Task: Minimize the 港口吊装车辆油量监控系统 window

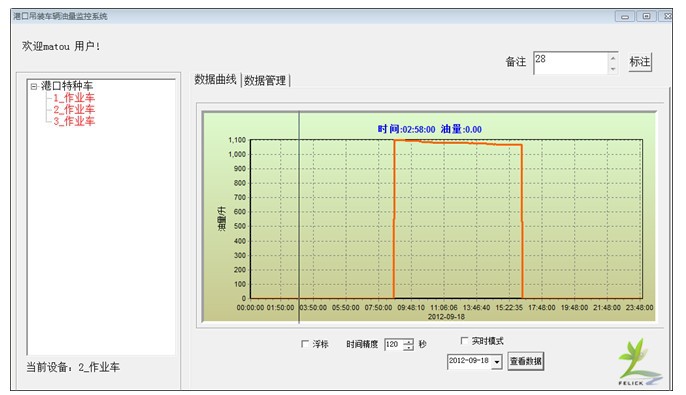Action: 625,17
